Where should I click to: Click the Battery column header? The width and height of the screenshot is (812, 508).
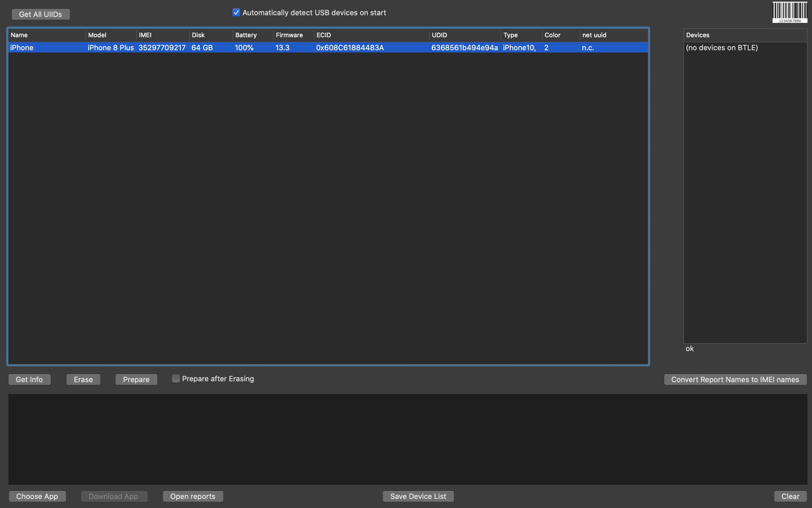pyautogui.click(x=253, y=35)
